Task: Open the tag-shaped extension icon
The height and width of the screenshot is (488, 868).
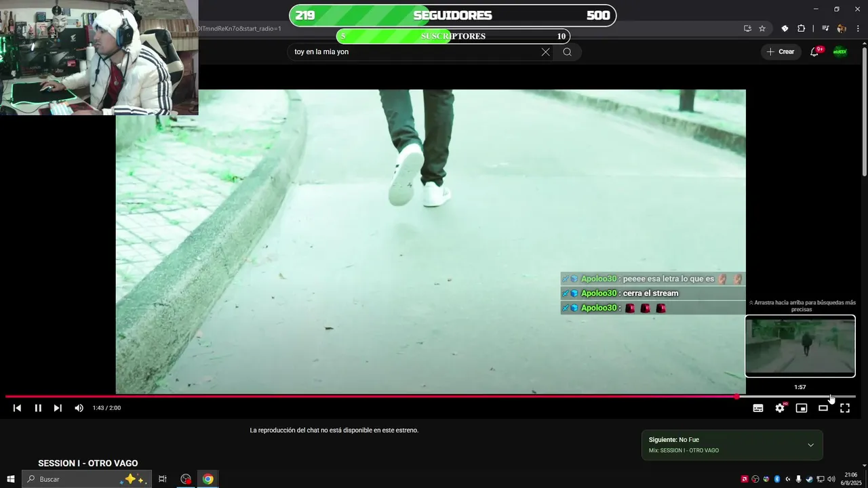Action: pos(785,28)
